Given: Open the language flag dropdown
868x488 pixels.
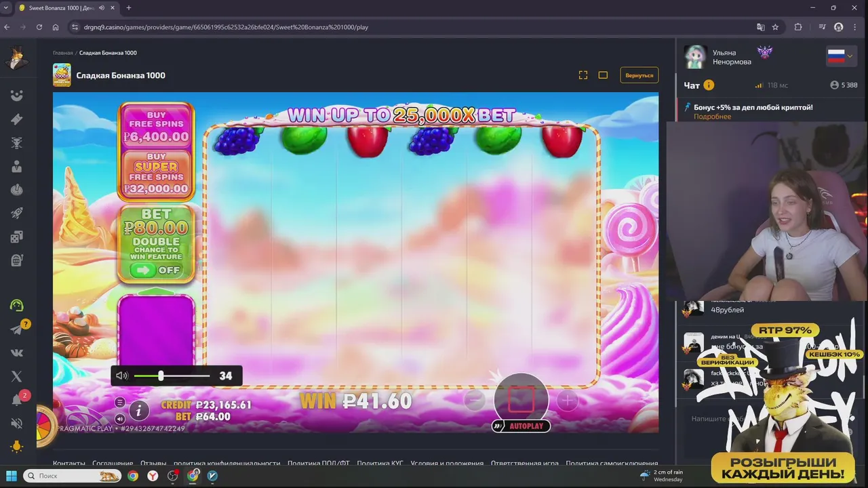Looking at the screenshot, I should coord(841,56).
